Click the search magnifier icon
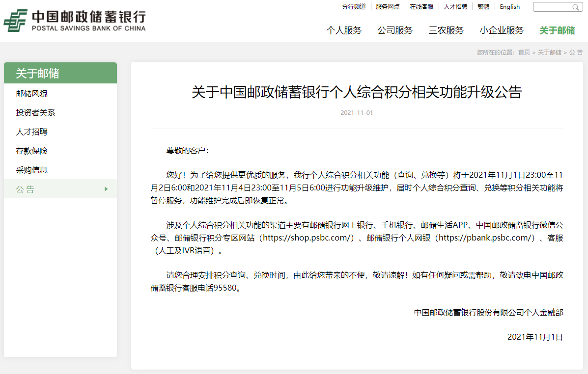 tap(575, 7)
